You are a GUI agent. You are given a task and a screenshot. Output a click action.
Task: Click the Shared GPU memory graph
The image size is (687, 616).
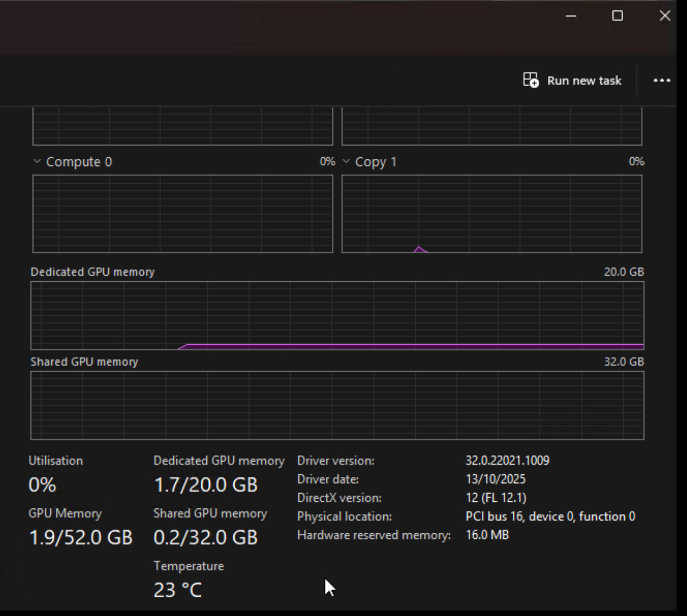[x=337, y=405]
